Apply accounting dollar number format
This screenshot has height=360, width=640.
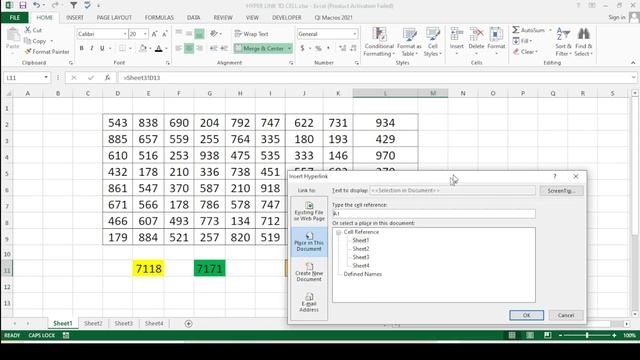(x=302, y=48)
